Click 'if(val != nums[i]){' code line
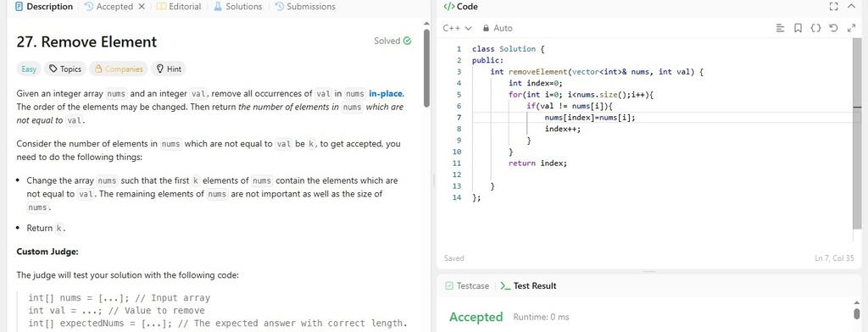The width and height of the screenshot is (868, 332). [570, 106]
